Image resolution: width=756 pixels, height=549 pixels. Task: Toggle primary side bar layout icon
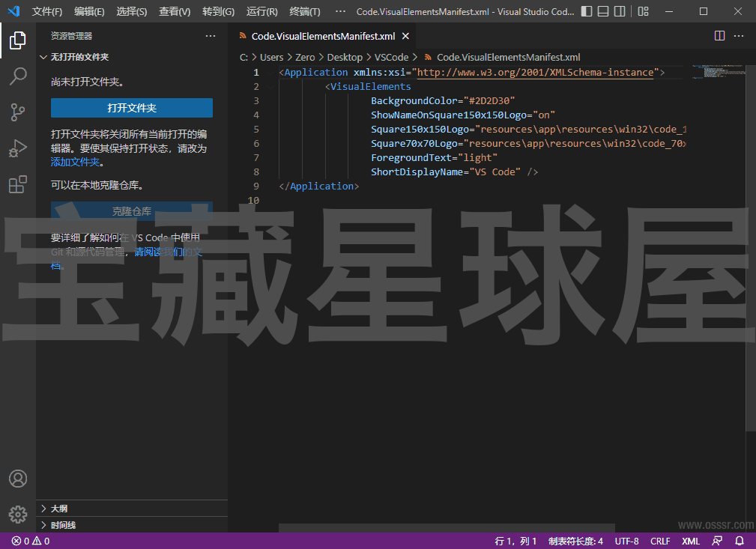click(586, 11)
